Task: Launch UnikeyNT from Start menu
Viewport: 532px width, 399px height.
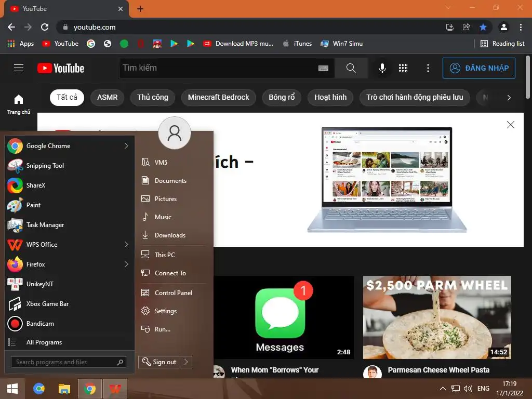Action: pos(70,284)
